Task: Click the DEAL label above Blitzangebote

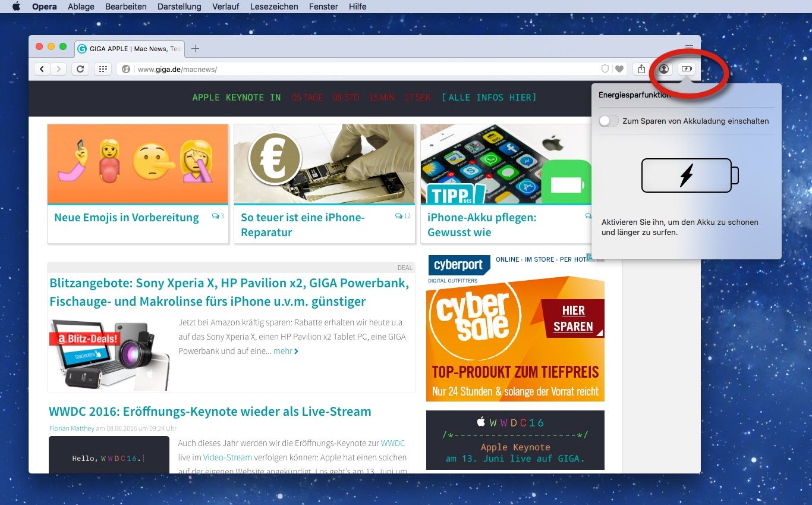Action: [405, 268]
